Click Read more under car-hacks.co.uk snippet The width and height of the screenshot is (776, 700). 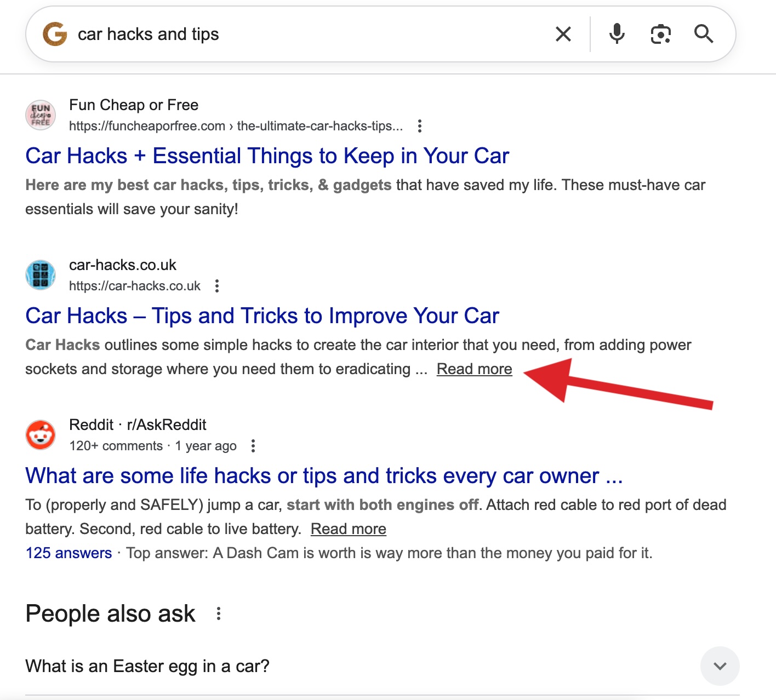[x=474, y=369]
